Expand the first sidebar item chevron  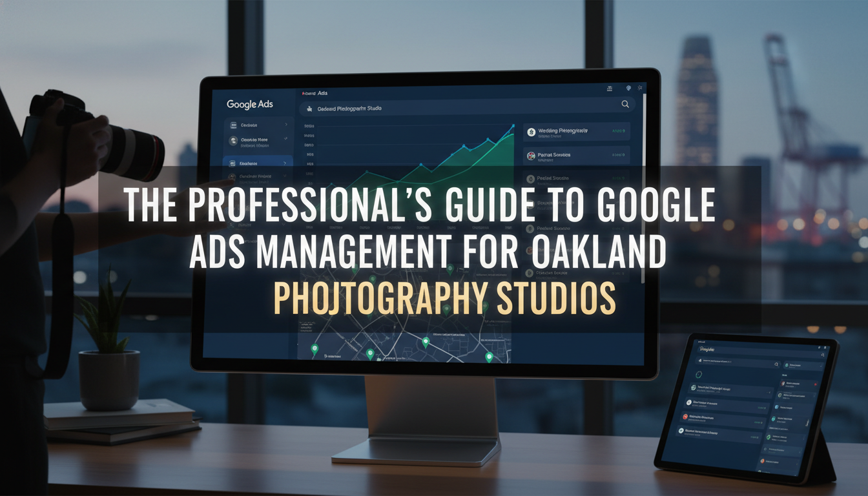pyautogui.click(x=285, y=125)
